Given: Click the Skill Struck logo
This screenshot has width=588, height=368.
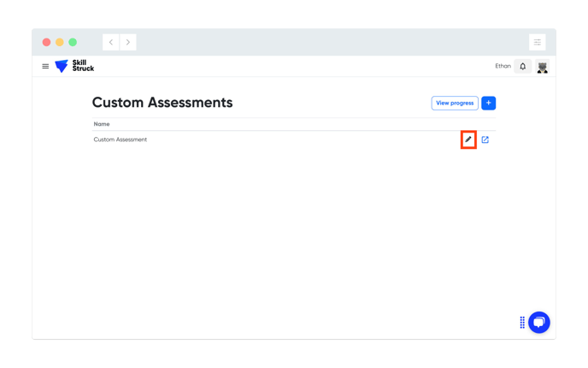Looking at the screenshot, I should coord(74,66).
